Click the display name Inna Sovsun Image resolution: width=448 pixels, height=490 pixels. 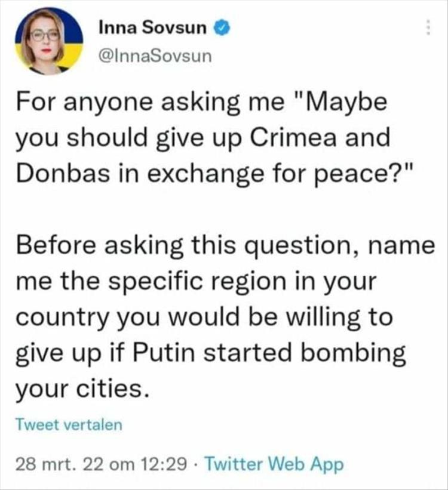[153, 27]
